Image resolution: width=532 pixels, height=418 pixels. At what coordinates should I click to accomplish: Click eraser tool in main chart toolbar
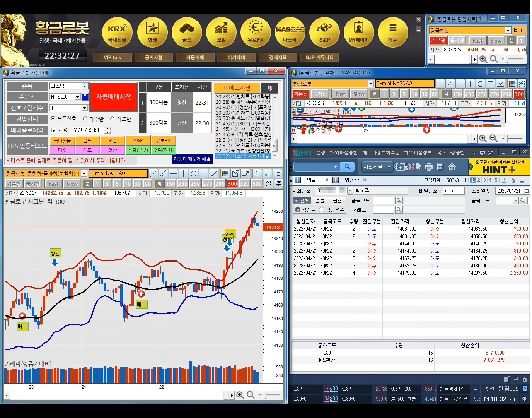click(245, 173)
